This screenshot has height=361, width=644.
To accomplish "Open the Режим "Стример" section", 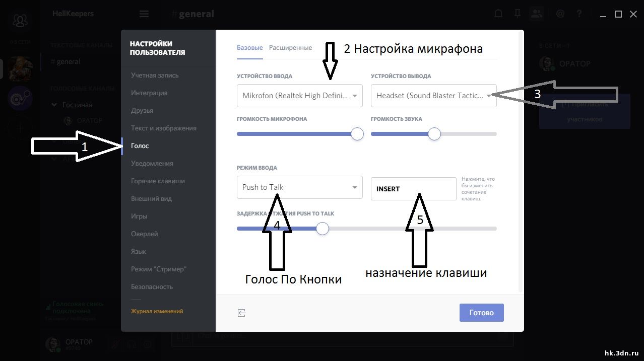I will [159, 269].
